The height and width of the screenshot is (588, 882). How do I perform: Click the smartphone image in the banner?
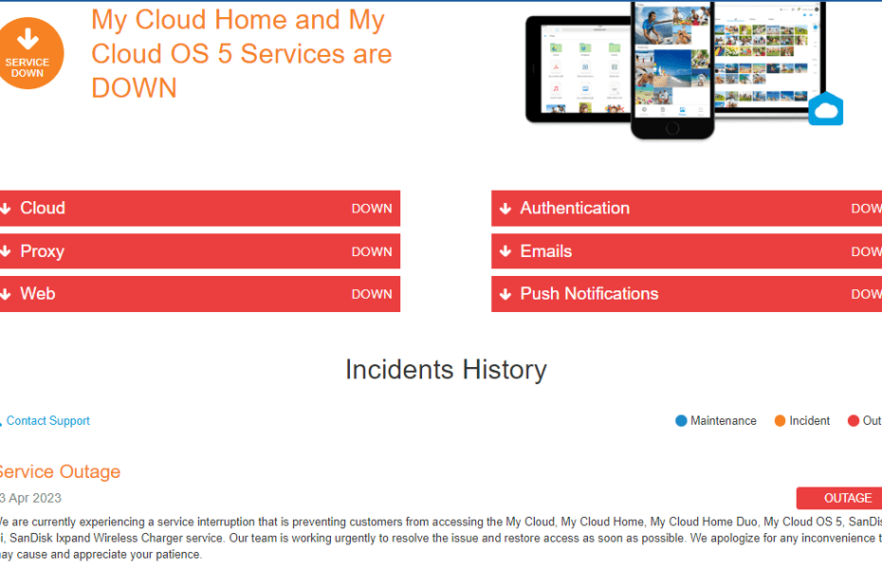coord(672,66)
